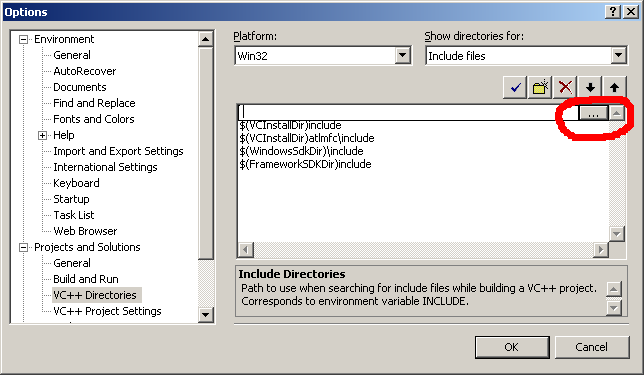Image resolution: width=644 pixels, height=375 pixels.
Task: Click the OK button
Action: click(512, 347)
